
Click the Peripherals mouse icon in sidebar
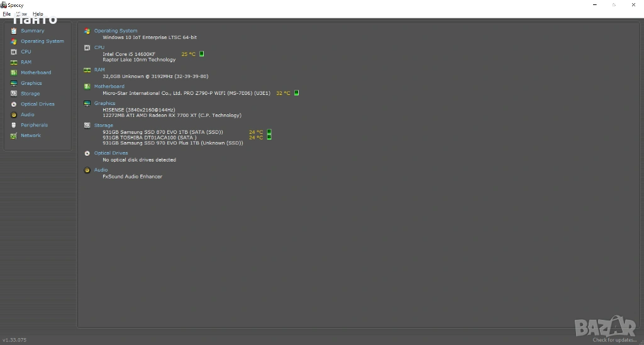[x=14, y=125]
